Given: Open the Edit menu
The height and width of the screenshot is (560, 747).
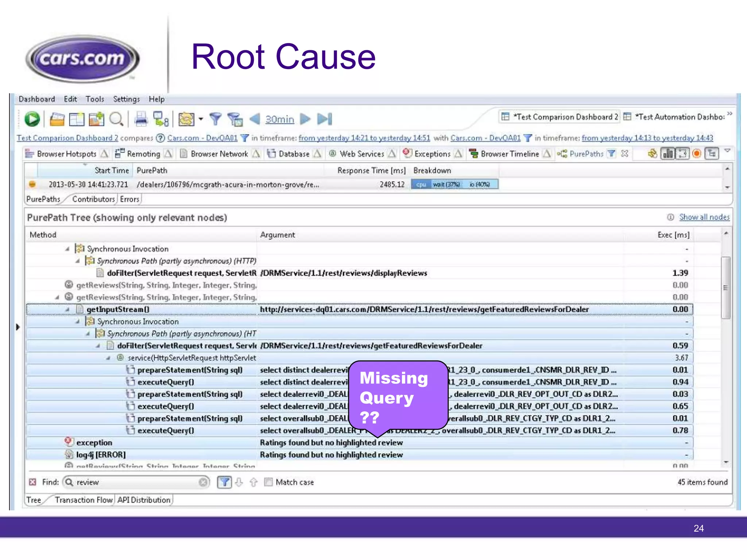Looking at the screenshot, I should pos(70,99).
